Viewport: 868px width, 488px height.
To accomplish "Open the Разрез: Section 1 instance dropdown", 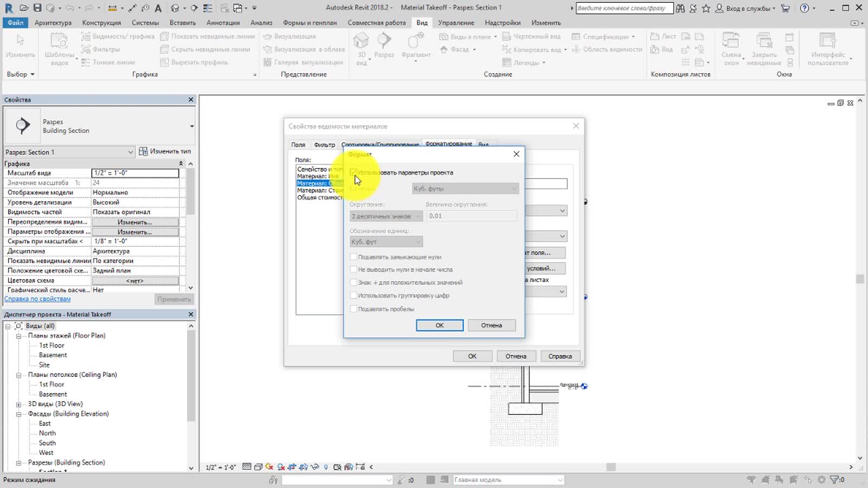I will (x=69, y=152).
